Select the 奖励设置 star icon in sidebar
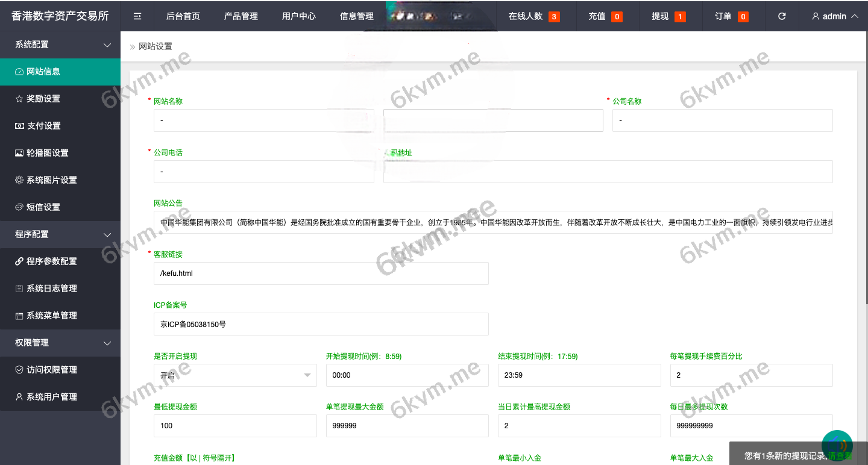The height and width of the screenshot is (465, 868). (19, 99)
